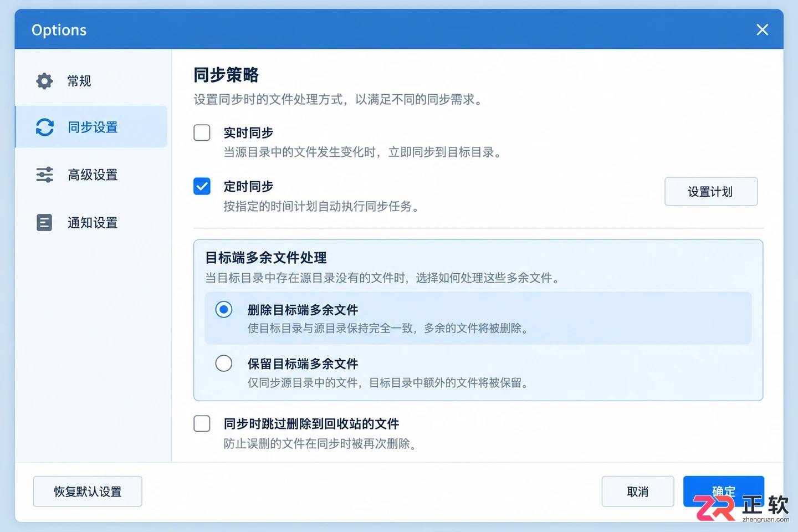Click the description 按指定的时间计划自动执行同步任务。

click(323, 207)
